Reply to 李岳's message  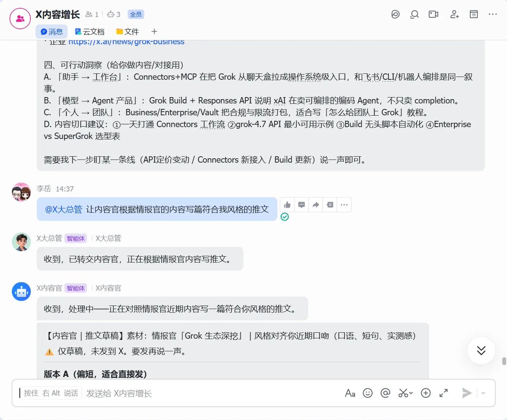(302, 205)
